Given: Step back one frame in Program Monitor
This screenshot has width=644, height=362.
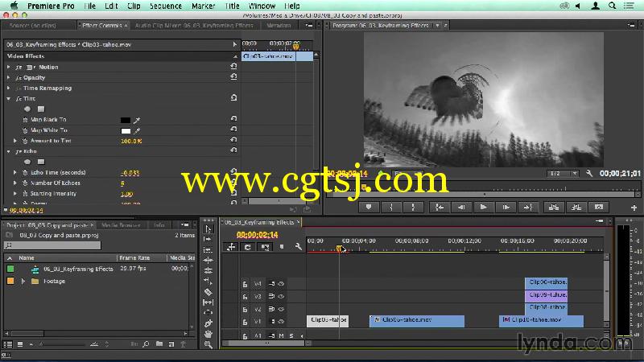Looking at the screenshot, I should click(x=461, y=208).
